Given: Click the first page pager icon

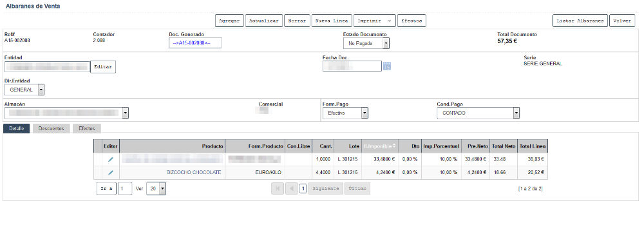Looking at the screenshot, I should point(277,189).
